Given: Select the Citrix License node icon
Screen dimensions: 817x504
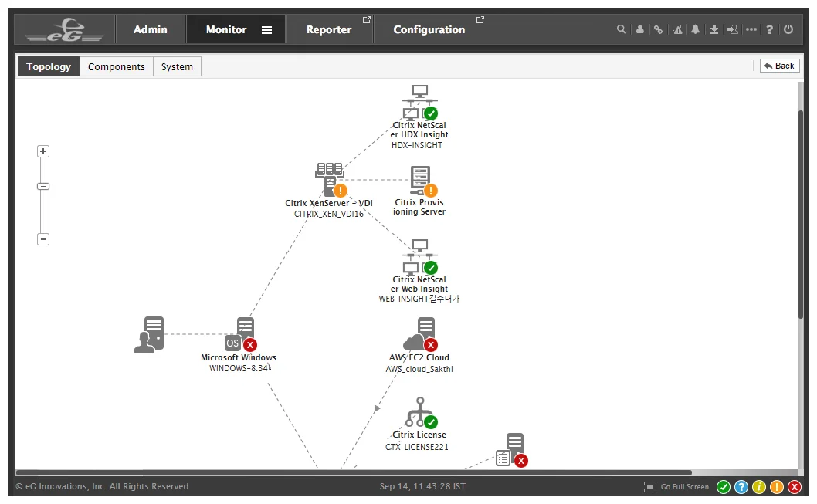Looking at the screenshot, I should (x=421, y=413).
